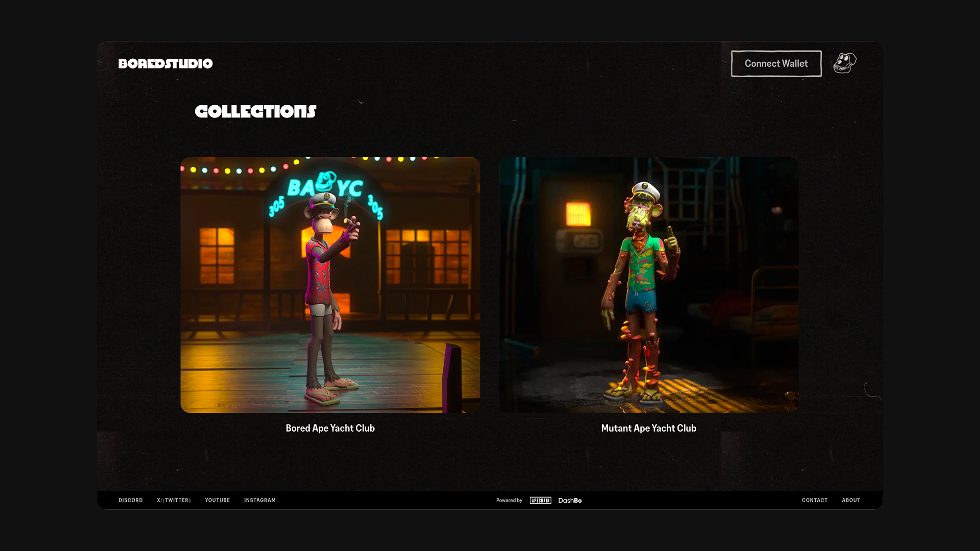Go to the Contact page
This screenshot has width=980, height=551.
pos(815,500)
